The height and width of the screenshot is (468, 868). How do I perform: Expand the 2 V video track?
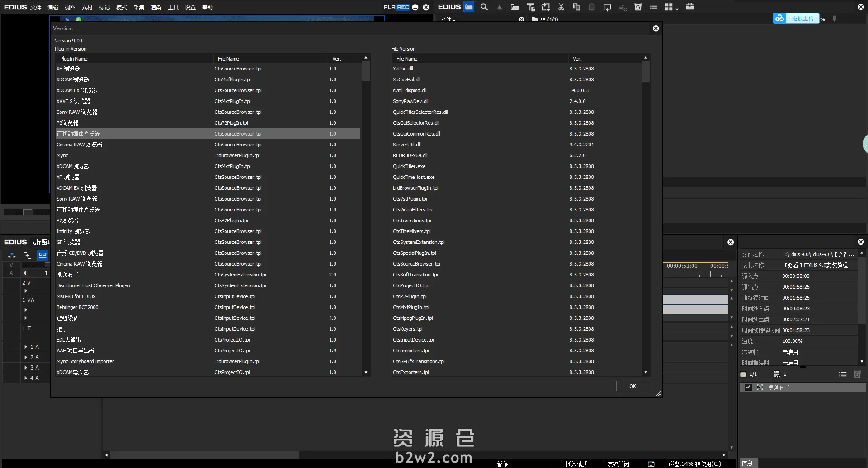pos(26,291)
